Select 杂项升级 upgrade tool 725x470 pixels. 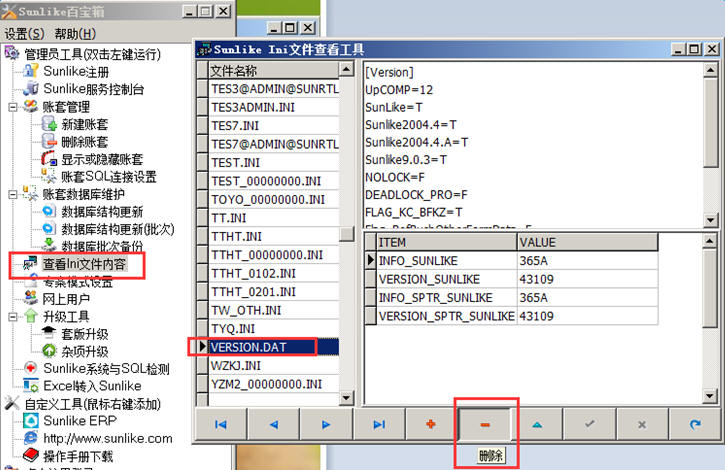(x=85, y=351)
